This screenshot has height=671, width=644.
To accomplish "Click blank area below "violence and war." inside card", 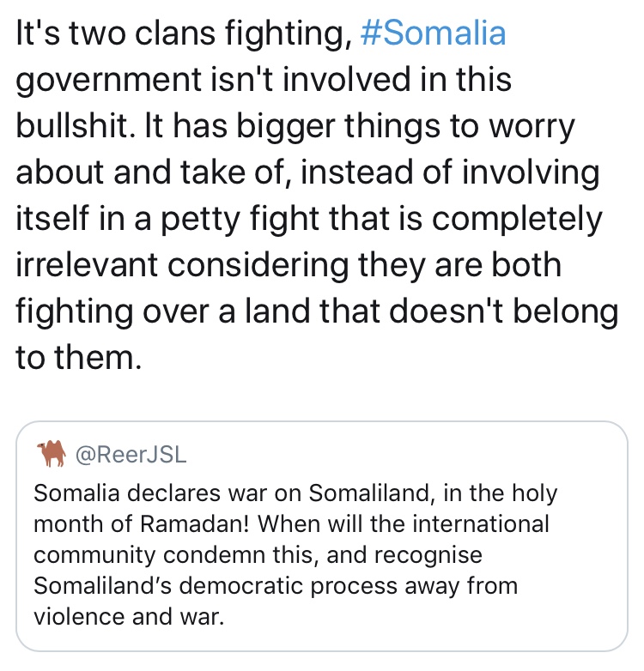I will tap(321, 638).
